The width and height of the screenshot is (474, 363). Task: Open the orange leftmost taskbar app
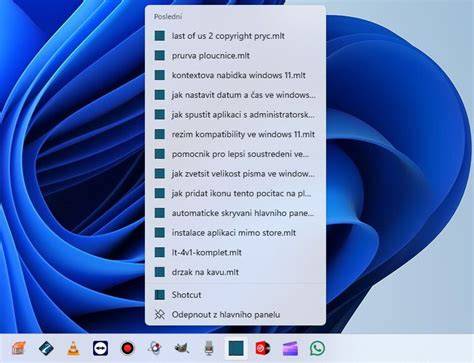point(19,348)
